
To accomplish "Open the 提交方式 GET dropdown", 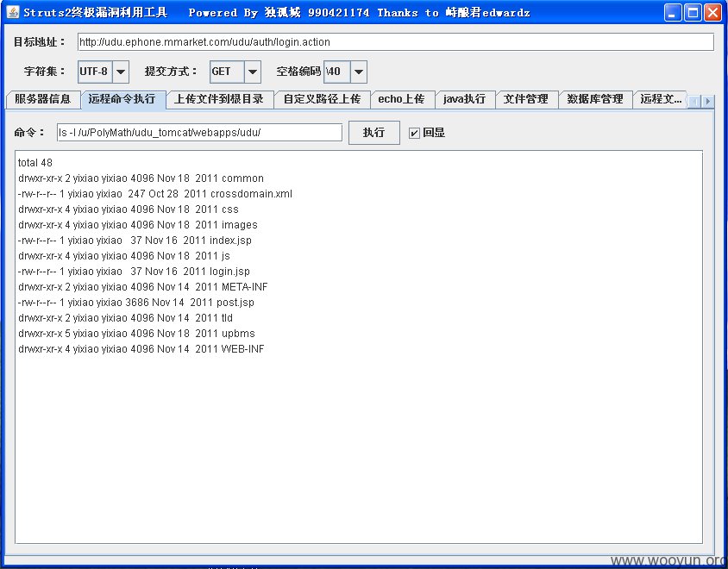I will [252, 72].
